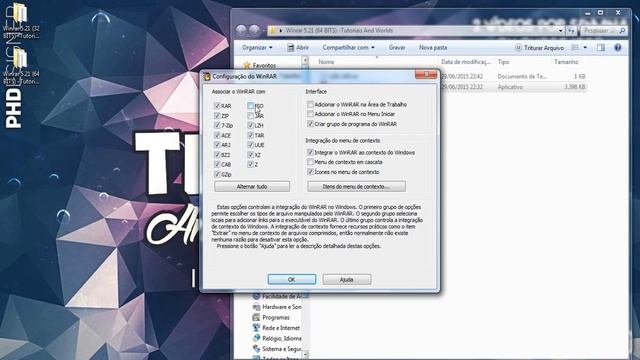Select Facilidade de Acesso in sidebar
The image size is (640, 360).
[278, 296]
